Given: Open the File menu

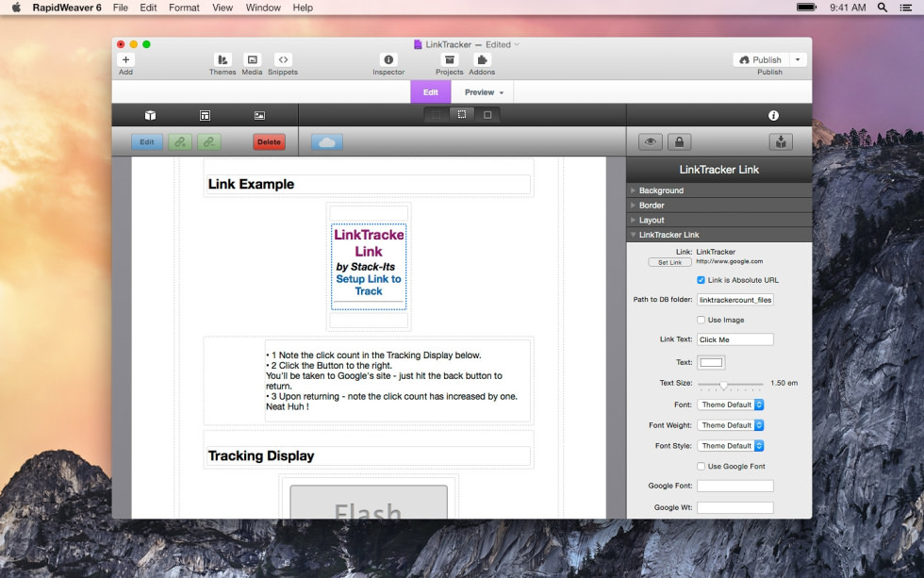Looking at the screenshot, I should (121, 8).
